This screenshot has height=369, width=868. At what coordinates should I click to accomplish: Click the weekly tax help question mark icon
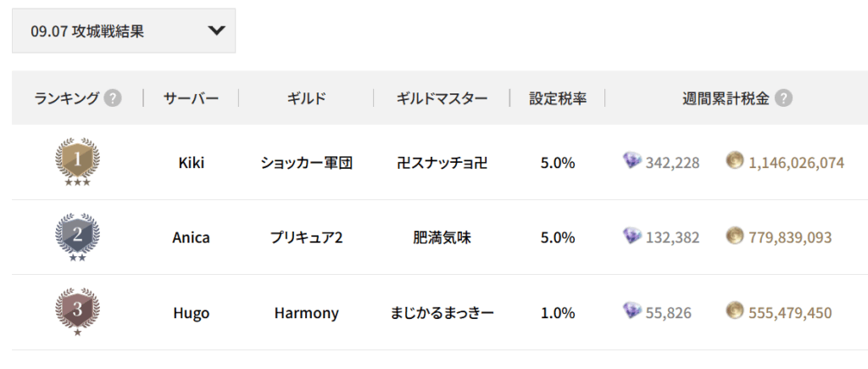784,98
